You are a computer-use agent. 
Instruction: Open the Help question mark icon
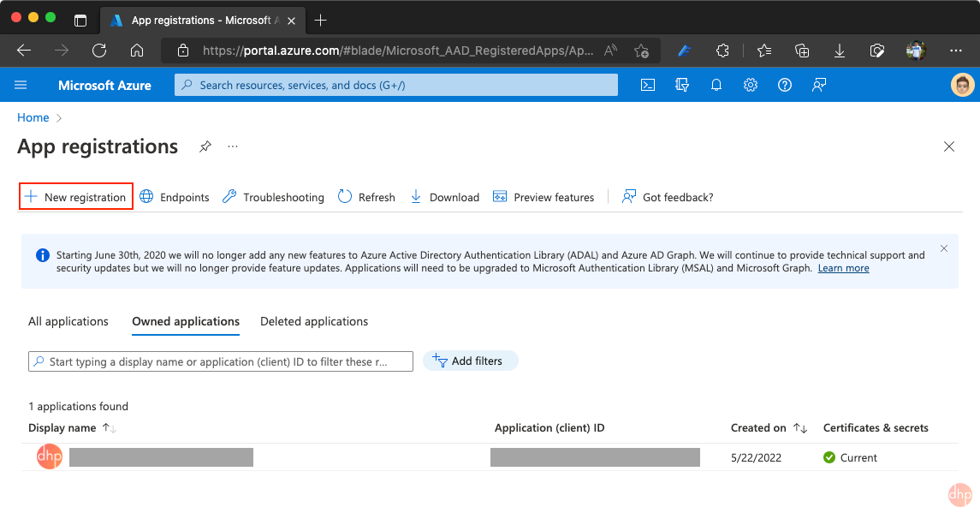tap(784, 85)
